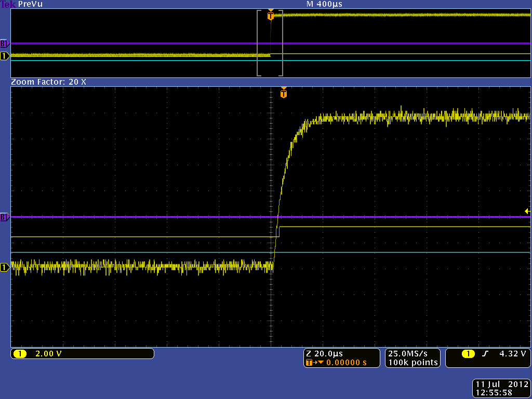
Task: Select the B1 bus indicator in the zoomed view
Action: (x=4, y=217)
